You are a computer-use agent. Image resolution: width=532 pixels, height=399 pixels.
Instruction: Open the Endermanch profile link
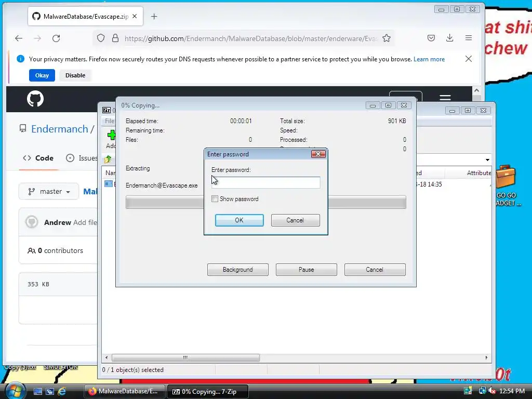coord(60,129)
